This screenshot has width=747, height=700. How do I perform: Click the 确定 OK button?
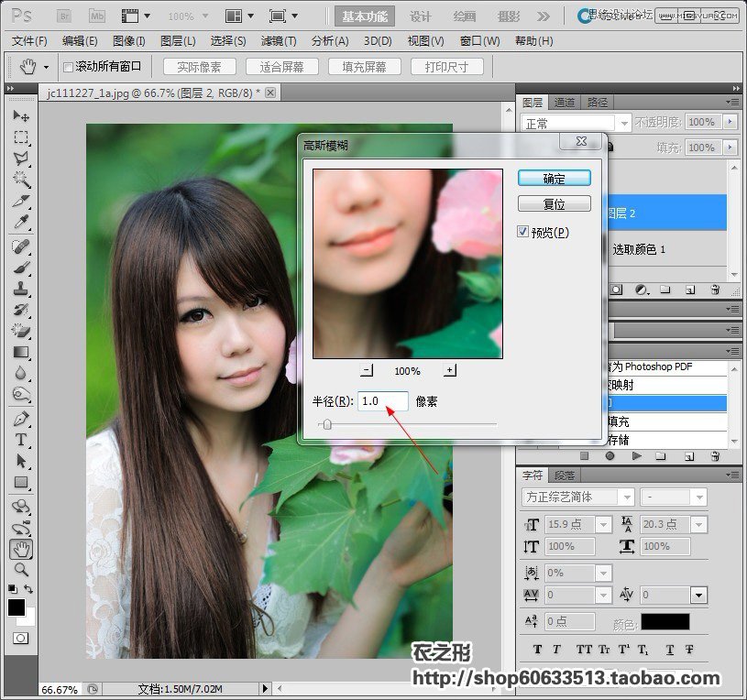point(554,178)
